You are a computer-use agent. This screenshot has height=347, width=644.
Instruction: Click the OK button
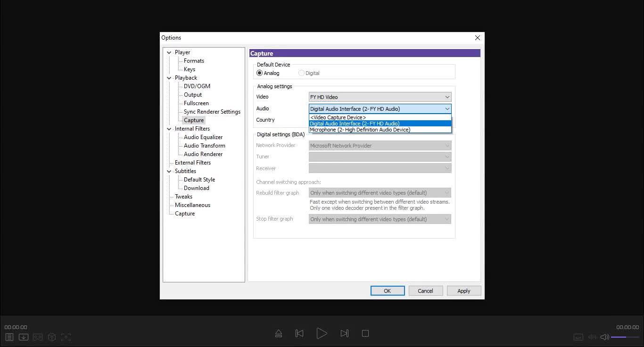click(387, 291)
